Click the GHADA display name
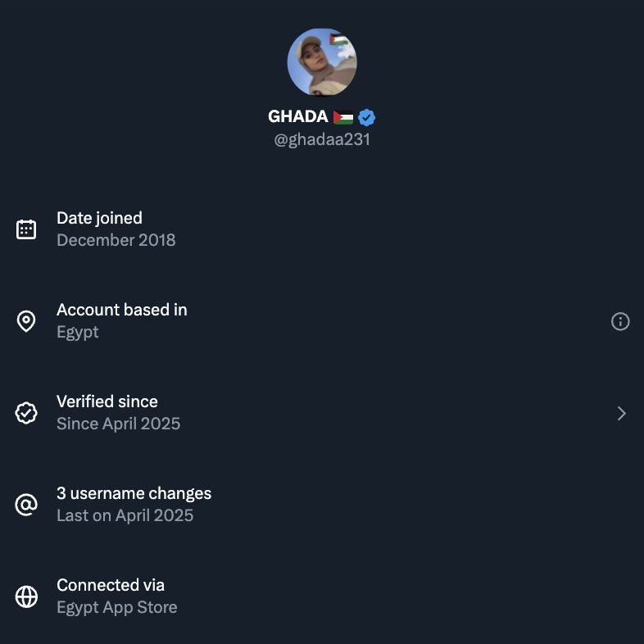 pos(298,117)
